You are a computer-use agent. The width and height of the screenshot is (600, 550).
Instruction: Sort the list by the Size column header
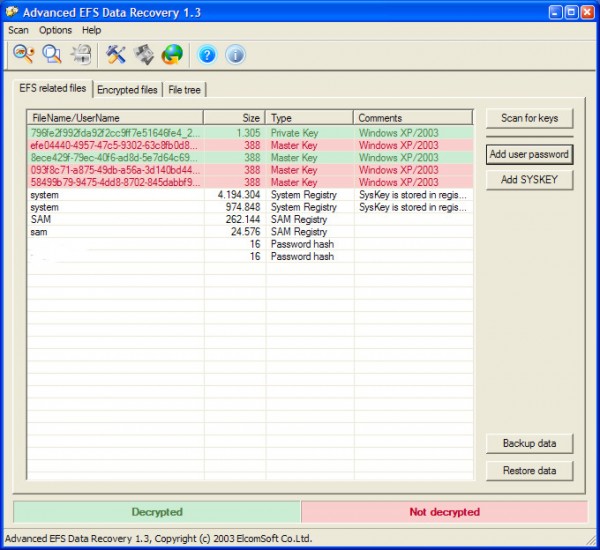pos(234,118)
